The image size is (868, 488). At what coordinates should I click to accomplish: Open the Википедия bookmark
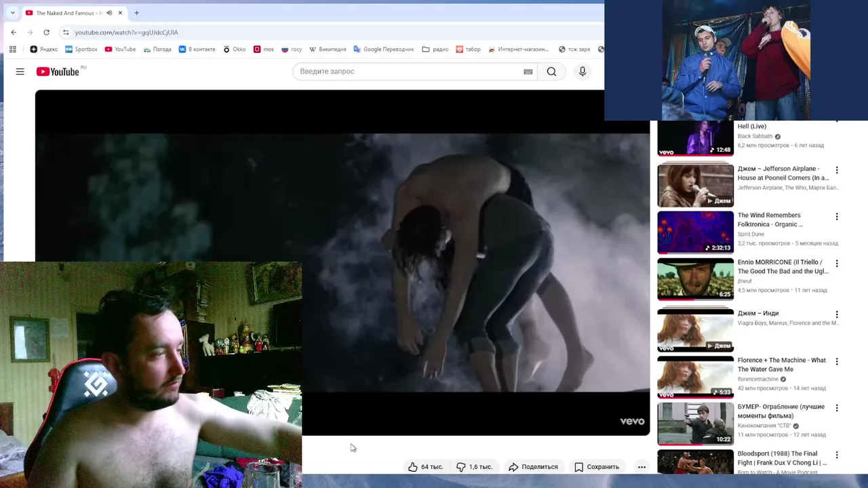328,49
